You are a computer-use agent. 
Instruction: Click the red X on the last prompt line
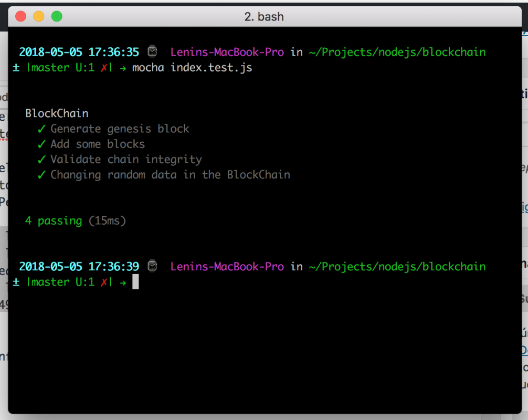104,282
